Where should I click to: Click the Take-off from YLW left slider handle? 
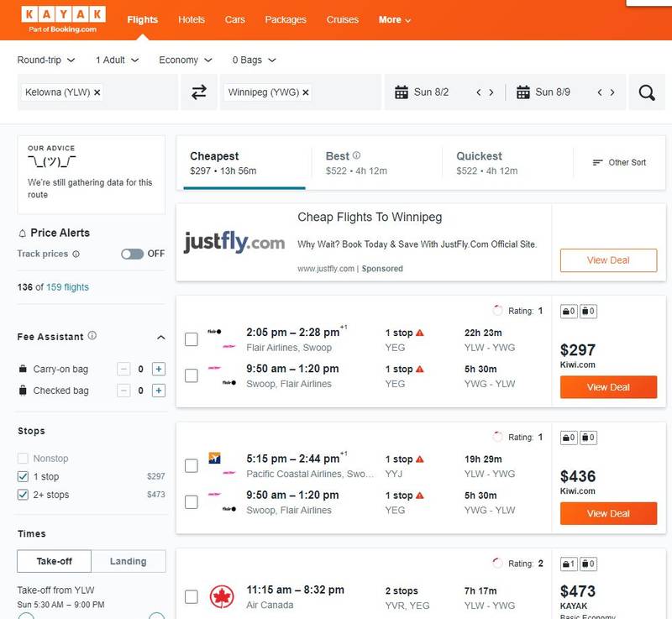(x=26, y=617)
